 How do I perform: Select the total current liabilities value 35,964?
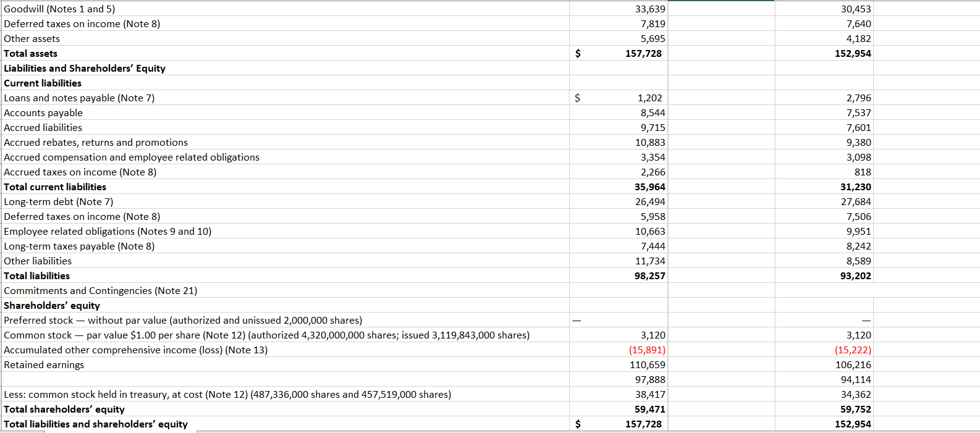coord(619,187)
